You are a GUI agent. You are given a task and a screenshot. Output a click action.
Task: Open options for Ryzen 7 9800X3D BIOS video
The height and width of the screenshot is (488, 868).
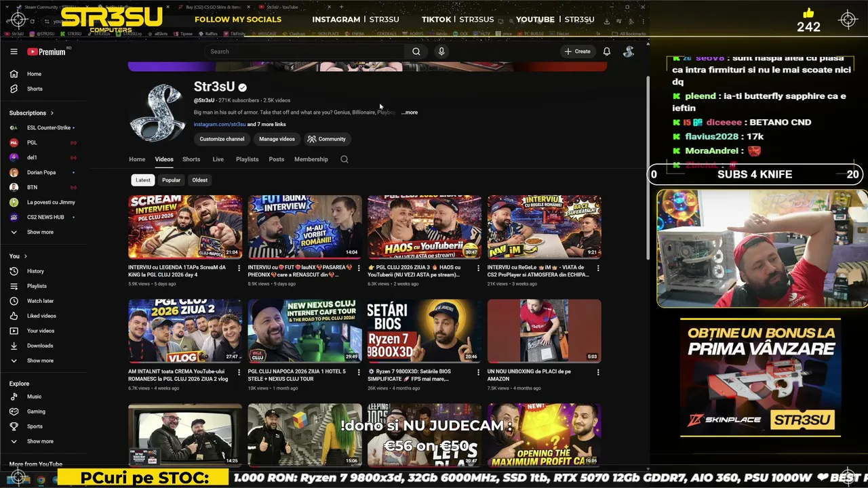tap(478, 372)
